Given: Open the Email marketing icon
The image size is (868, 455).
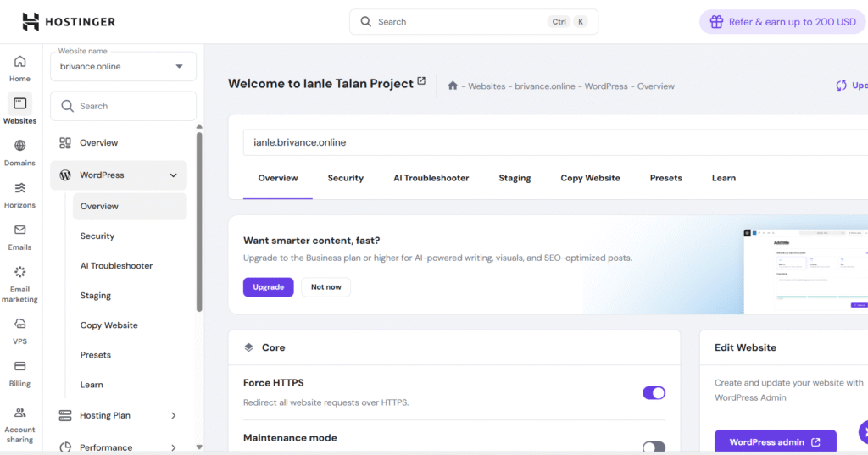Looking at the screenshot, I should click(19, 272).
